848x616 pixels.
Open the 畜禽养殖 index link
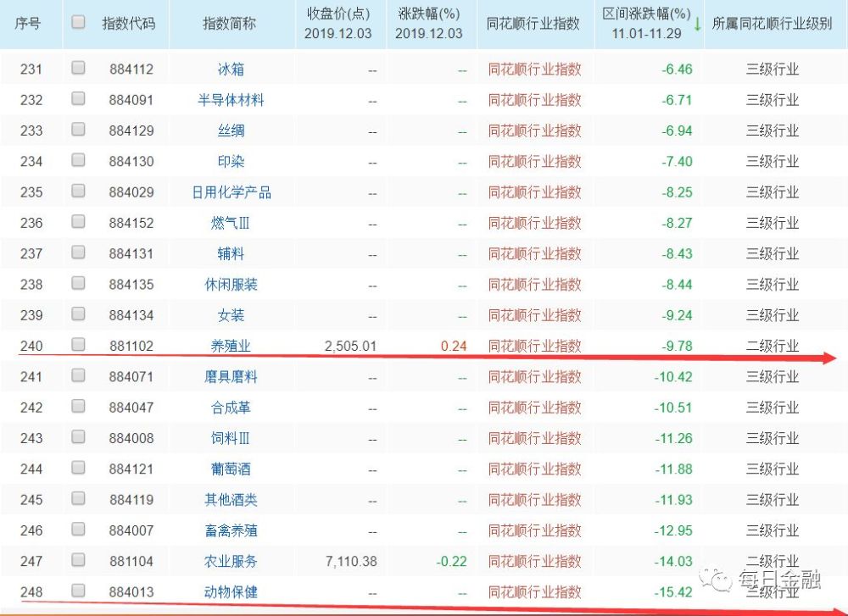point(231,530)
